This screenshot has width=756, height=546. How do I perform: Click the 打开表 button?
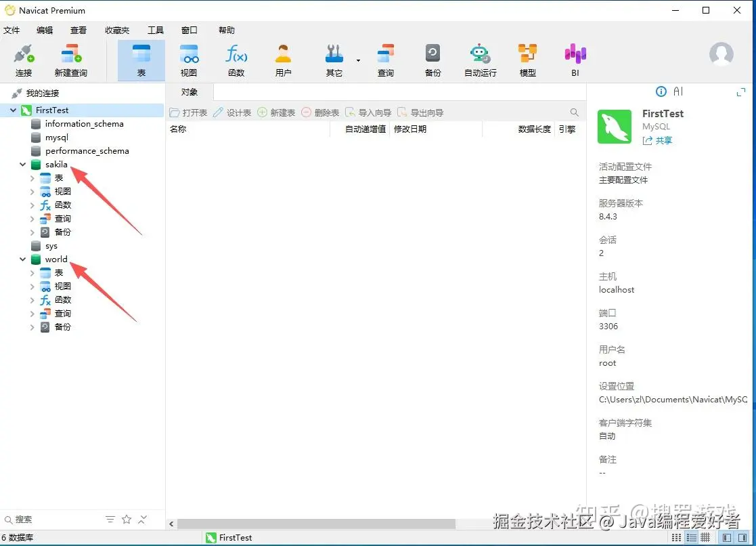coord(188,112)
